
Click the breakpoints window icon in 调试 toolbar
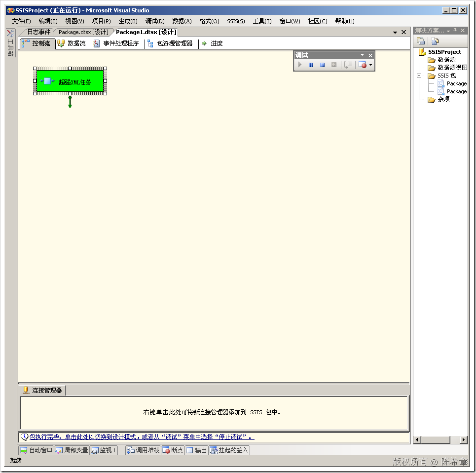click(363, 65)
